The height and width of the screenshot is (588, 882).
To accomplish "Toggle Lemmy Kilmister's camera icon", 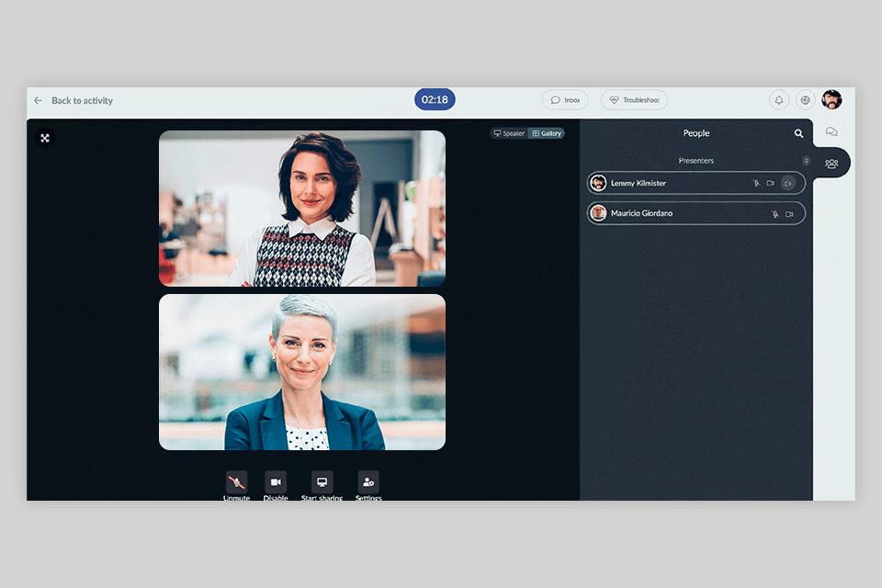I will point(771,183).
